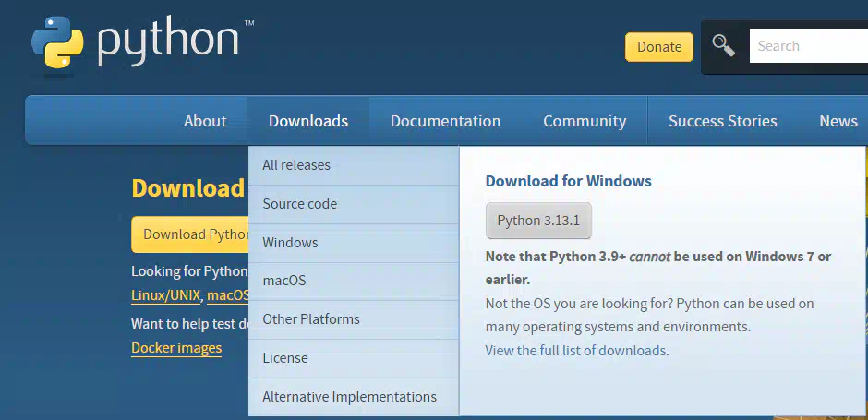Screen dimensions: 868x420
Task: Click the yellow Download Python button
Action: pyautogui.click(x=190, y=234)
